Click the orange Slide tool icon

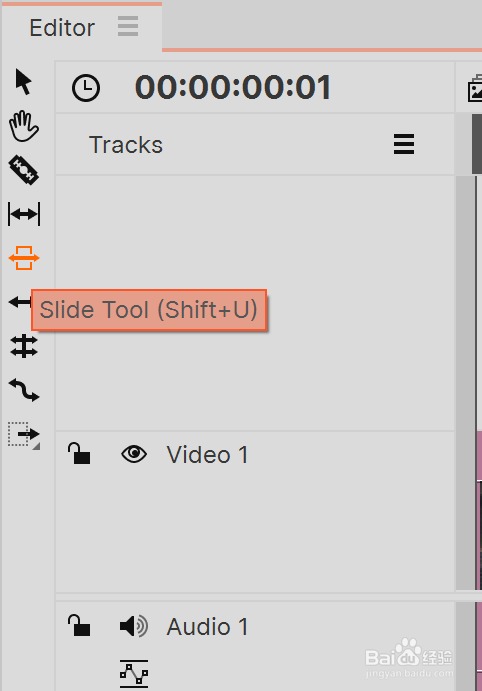click(x=24, y=258)
